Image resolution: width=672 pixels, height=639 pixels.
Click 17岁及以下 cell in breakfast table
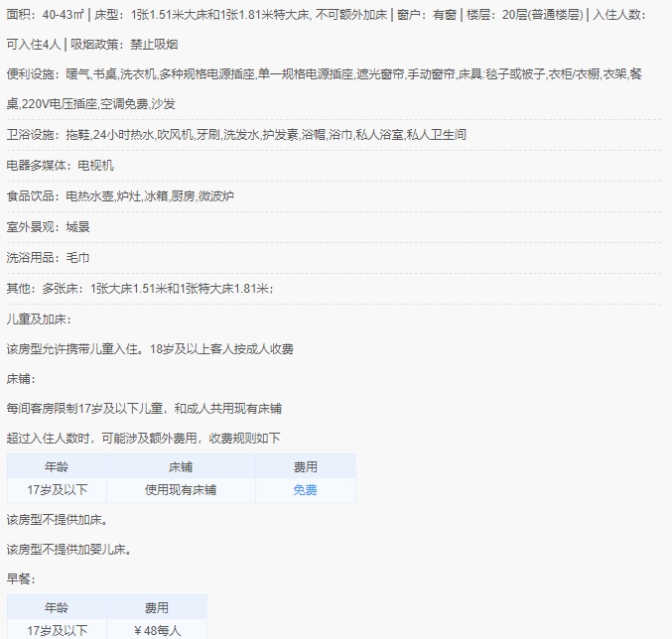click(57, 630)
